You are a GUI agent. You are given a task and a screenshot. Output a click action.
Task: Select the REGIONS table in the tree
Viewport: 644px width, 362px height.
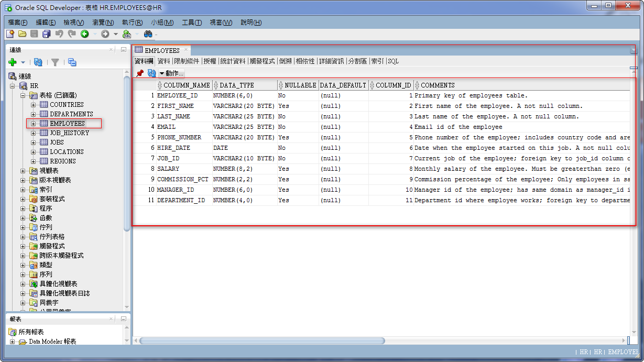(63, 161)
